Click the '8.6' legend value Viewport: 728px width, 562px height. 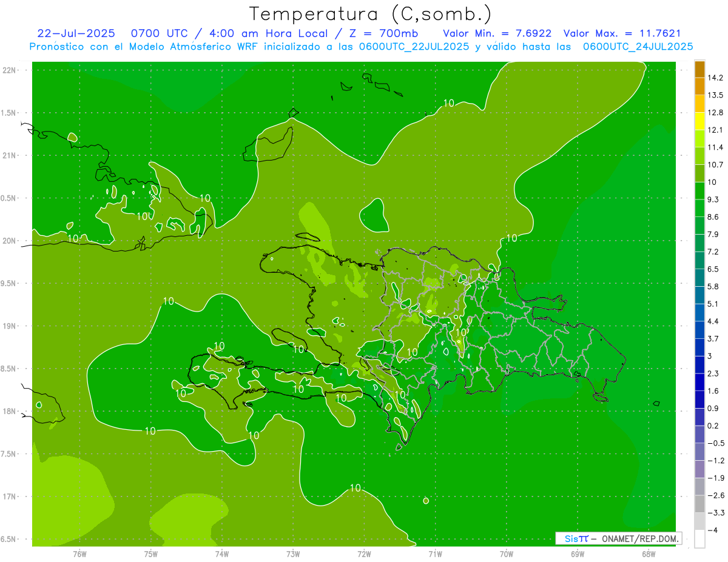pyautogui.click(x=713, y=217)
